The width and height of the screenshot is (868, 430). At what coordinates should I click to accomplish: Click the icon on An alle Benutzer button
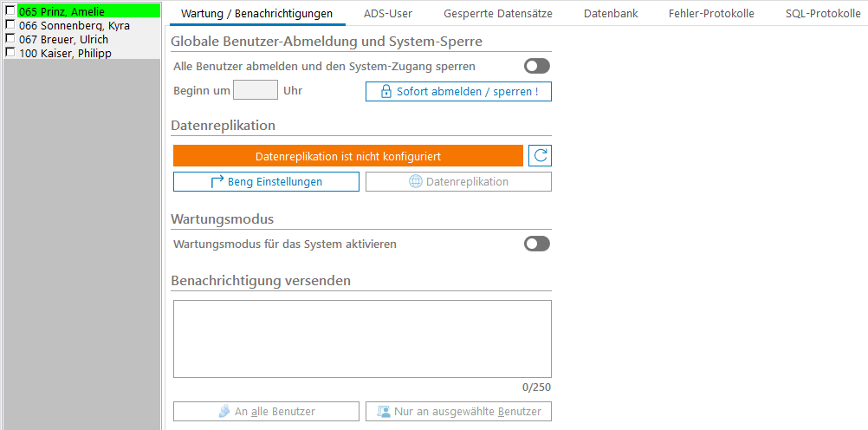tap(223, 412)
